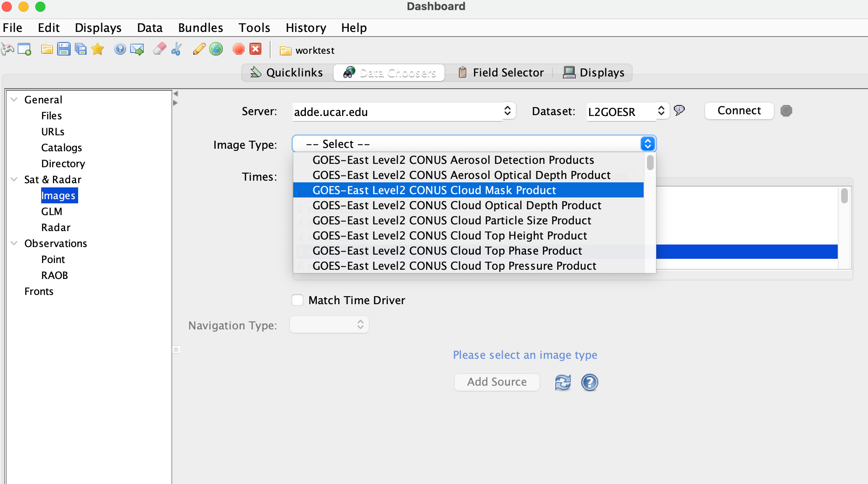Select Radar in the chooser tree
868x484 pixels.
(55, 227)
